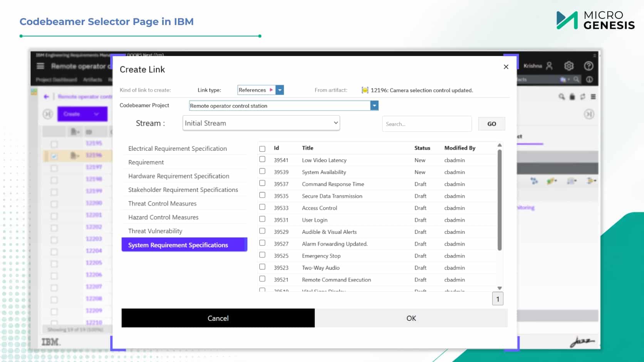Screen dimensions: 644x362
Task: Click the table's vertical scrollbar thumb
Action: point(500,200)
